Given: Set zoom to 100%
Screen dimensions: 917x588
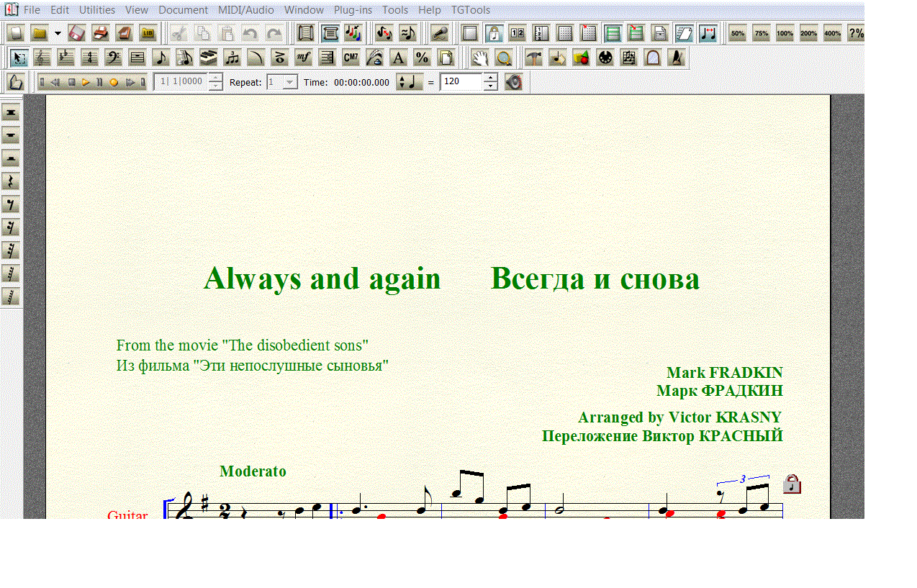Looking at the screenshot, I should pos(785,33).
